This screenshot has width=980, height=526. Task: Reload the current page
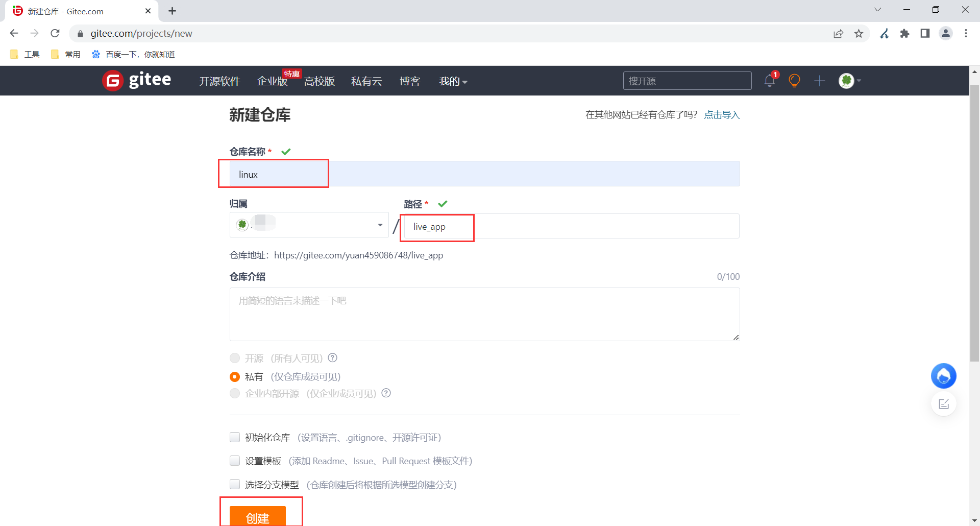pyautogui.click(x=55, y=33)
